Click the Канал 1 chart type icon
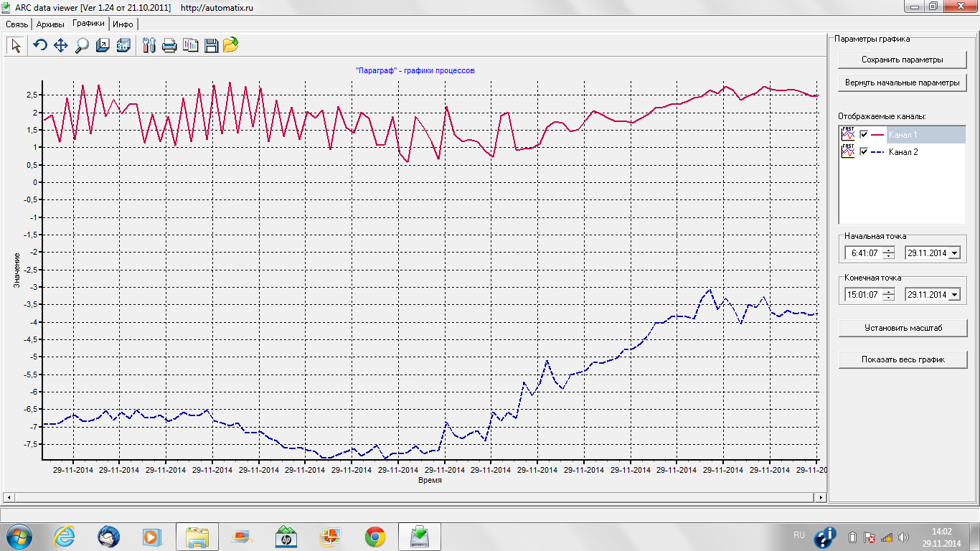 [x=848, y=134]
